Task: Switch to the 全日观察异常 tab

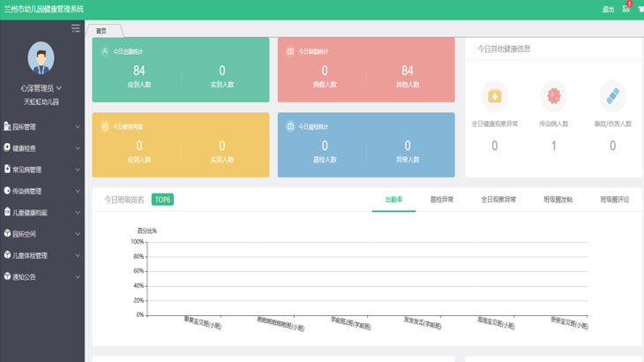Action: [498, 200]
